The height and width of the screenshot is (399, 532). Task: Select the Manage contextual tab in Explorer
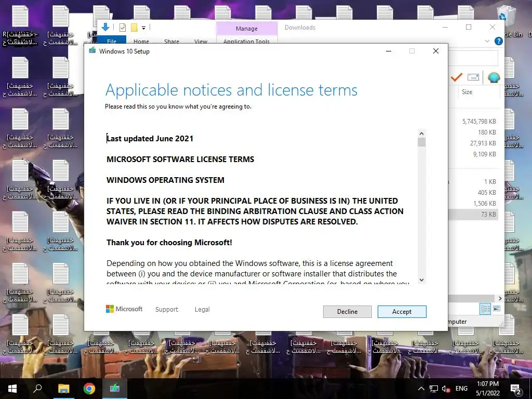pos(247,29)
